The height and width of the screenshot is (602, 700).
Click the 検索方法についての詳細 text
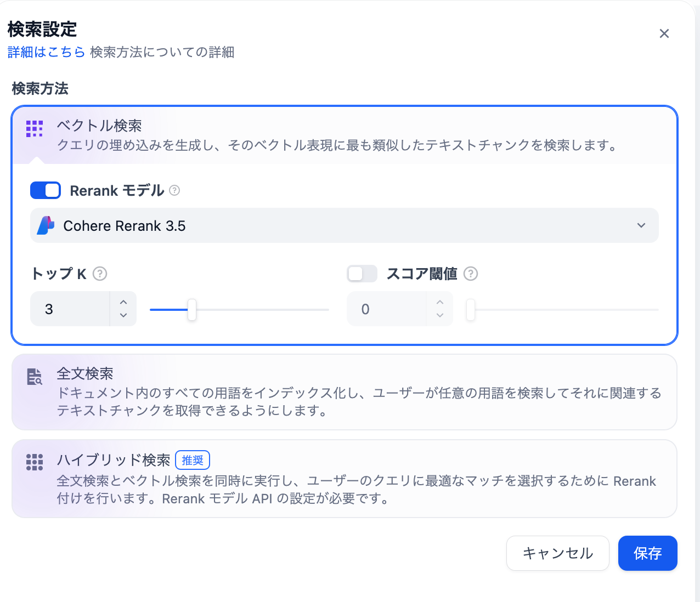tap(162, 52)
